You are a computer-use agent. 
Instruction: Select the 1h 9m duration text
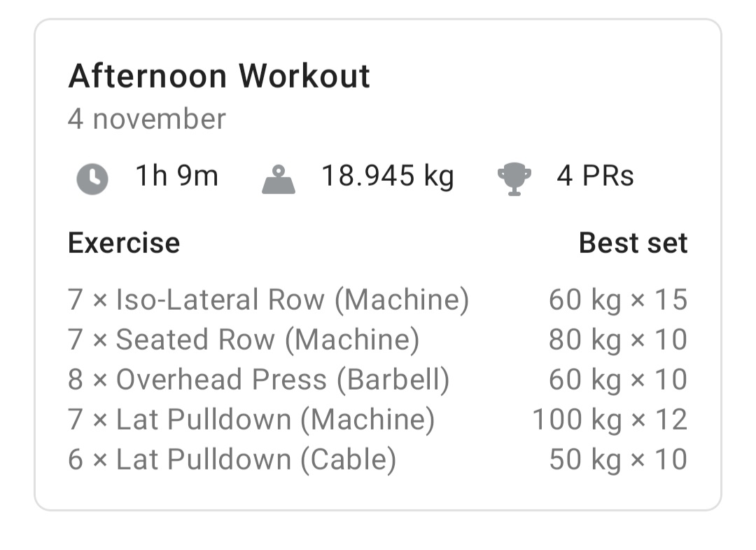[x=176, y=176]
